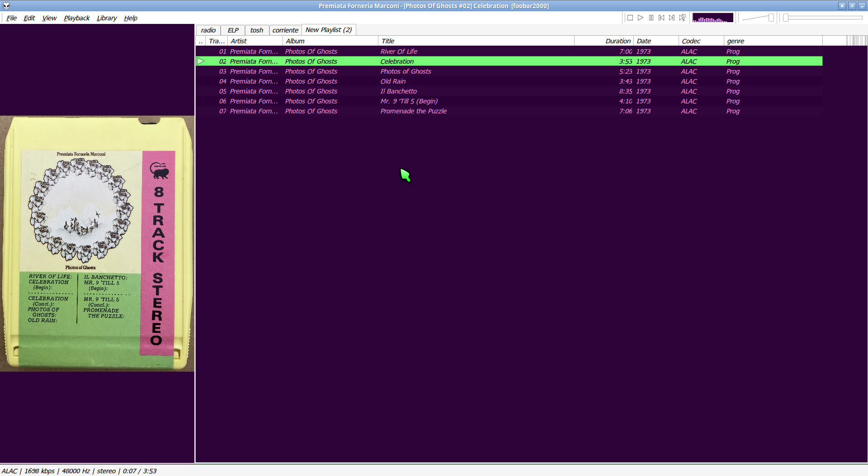Open the View menu

(x=49, y=18)
